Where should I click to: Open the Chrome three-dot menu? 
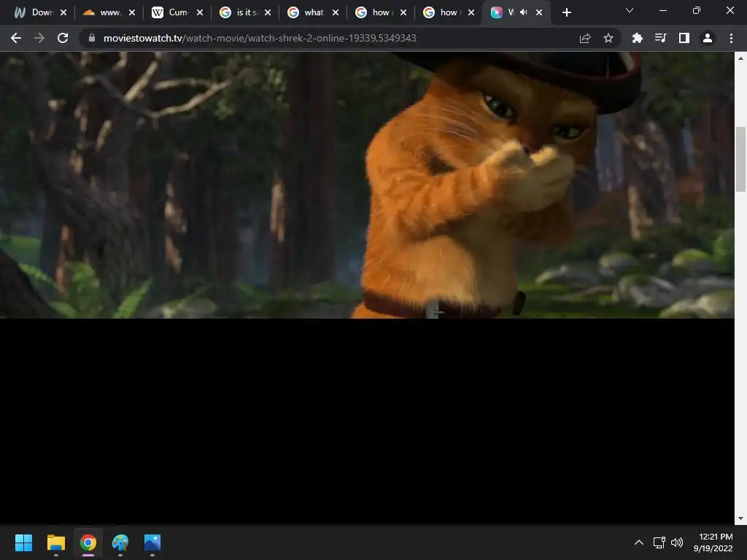click(x=731, y=38)
